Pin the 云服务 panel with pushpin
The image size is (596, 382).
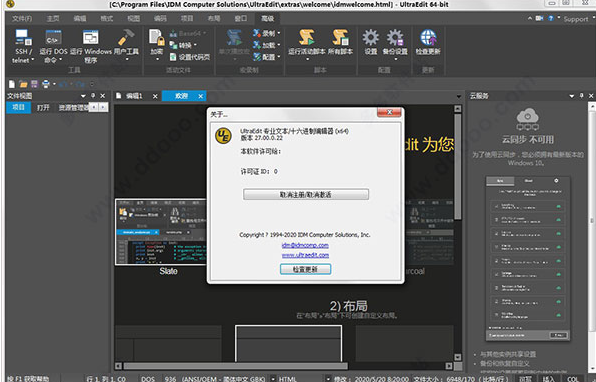click(x=581, y=96)
